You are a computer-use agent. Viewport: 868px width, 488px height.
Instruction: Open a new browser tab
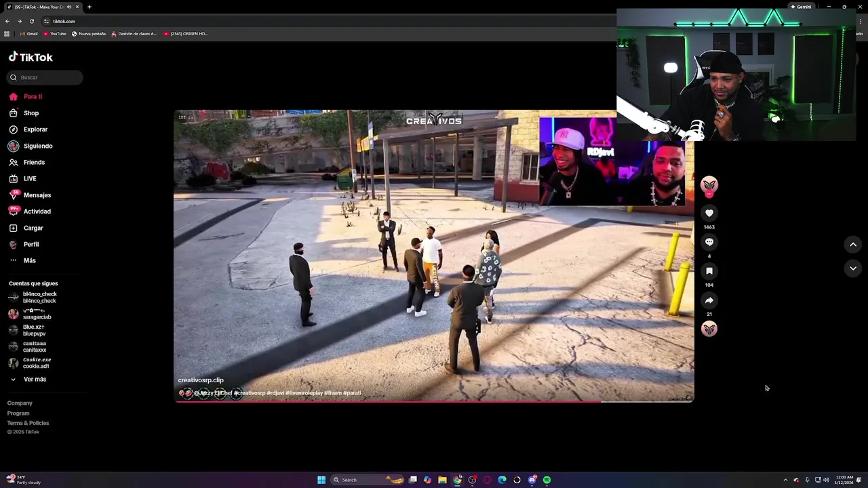tap(90, 7)
